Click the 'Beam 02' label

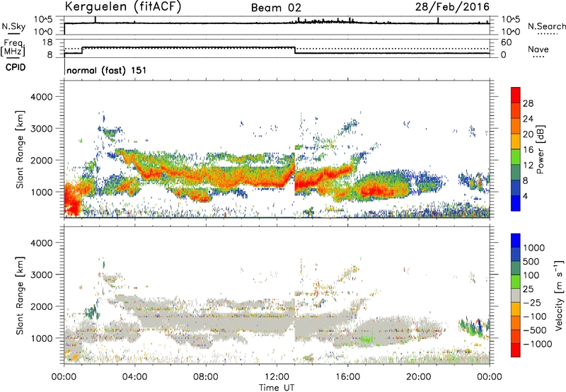click(276, 8)
